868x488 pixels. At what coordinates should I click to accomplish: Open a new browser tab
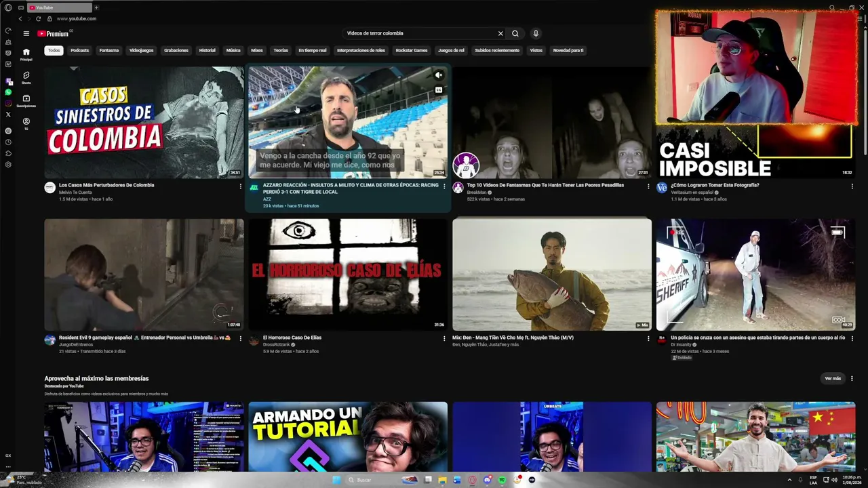[96, 7]
